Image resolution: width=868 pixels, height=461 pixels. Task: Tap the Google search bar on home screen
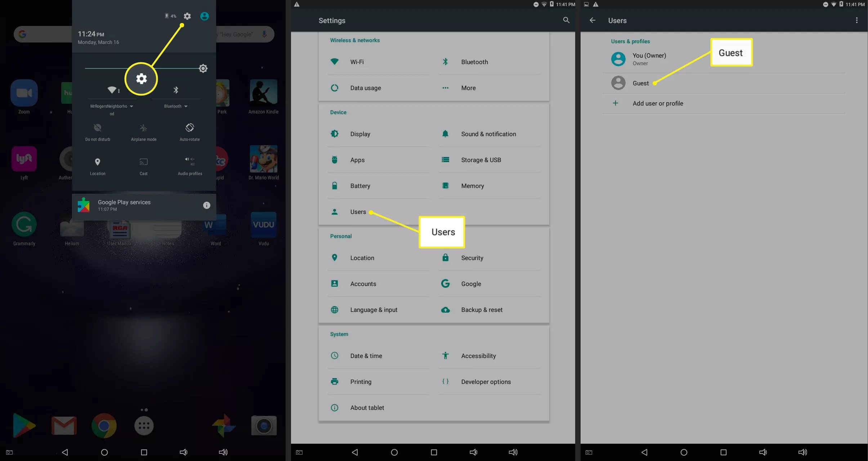click(43, 34)
